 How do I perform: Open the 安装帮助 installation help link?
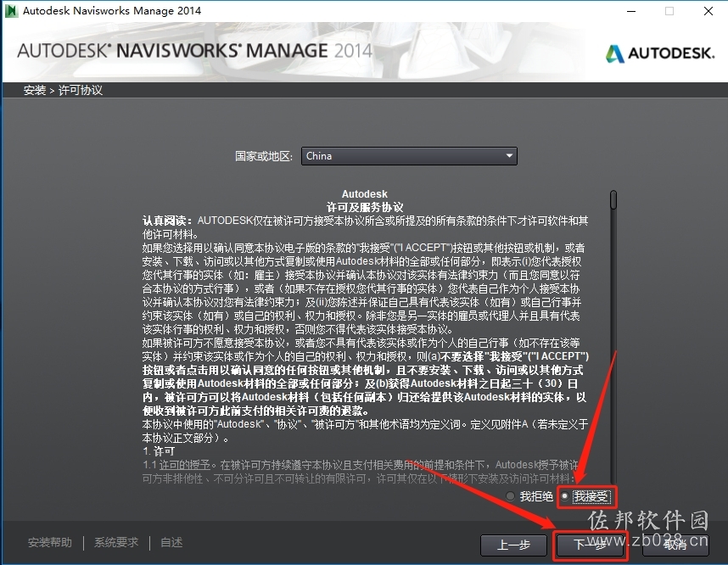tap(50, 542)
